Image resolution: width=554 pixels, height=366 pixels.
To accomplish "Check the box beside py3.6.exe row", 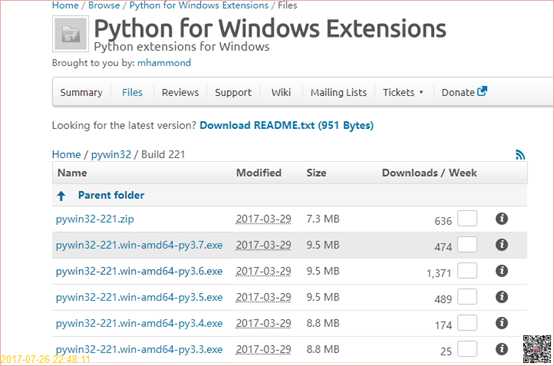I will pos(467,271).
